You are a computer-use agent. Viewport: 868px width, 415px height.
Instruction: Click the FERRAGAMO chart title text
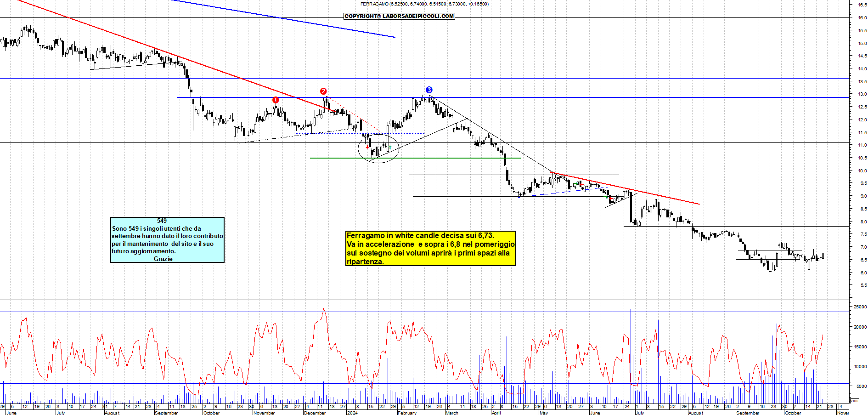pos(424,4)
